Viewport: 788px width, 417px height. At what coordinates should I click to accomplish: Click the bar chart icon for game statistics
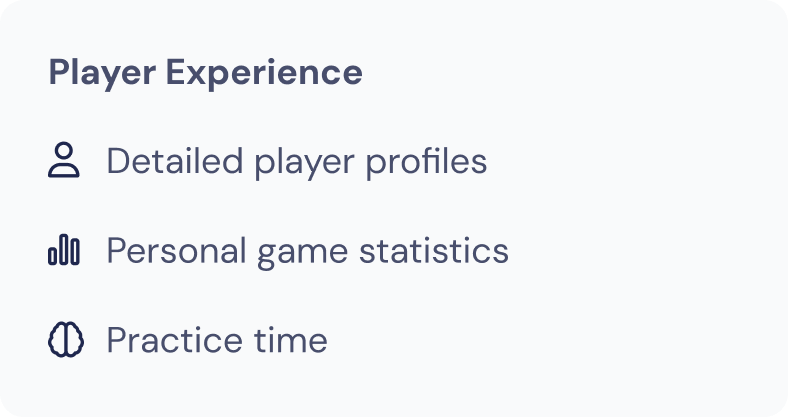[x=64, y=250]
